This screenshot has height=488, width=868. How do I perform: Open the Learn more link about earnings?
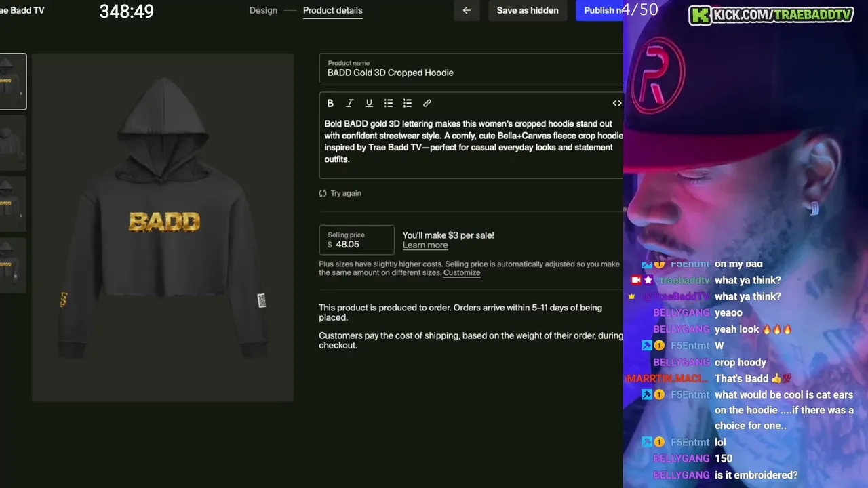(x=425, y=245)
